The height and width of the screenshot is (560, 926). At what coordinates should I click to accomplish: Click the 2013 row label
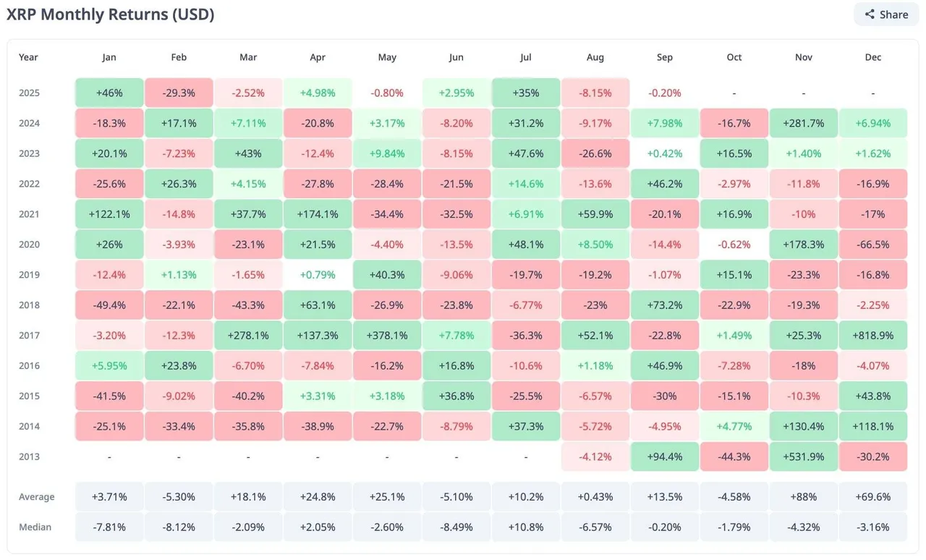[x=29, y=457]
